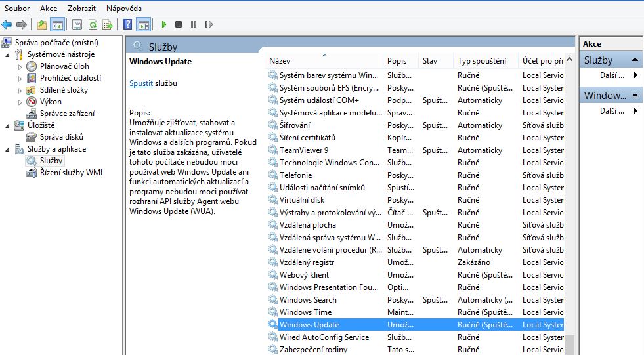Toggle the action pane toolbar button
This screenshot has width=644, height=355.
(x=143, y=24)
